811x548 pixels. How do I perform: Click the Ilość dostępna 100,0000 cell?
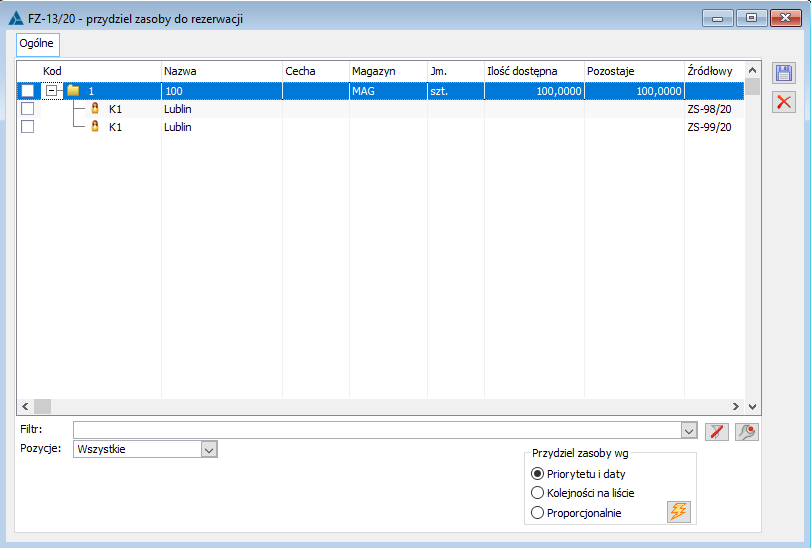pyautogui.click(x=534, y=91)
